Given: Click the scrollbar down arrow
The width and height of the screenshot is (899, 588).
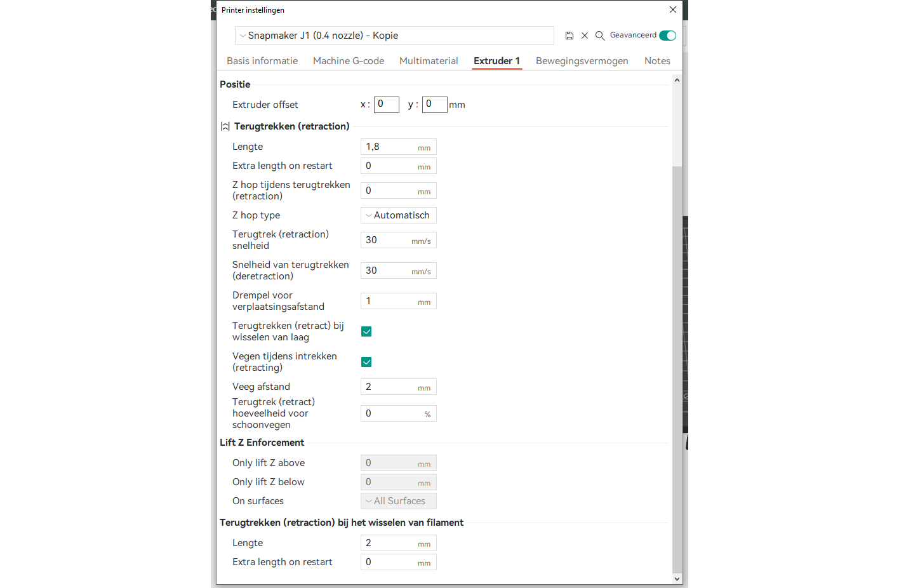Looking at the screenshot, I should 677,578.
